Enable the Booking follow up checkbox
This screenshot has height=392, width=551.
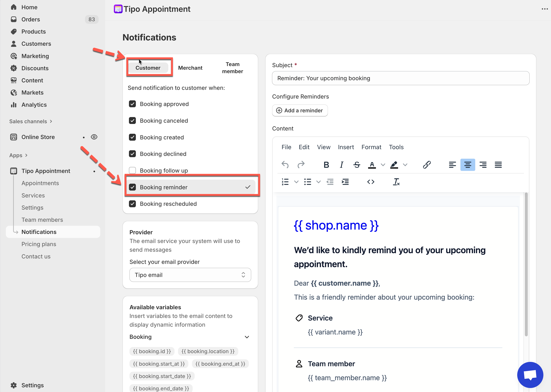point(132,170)
